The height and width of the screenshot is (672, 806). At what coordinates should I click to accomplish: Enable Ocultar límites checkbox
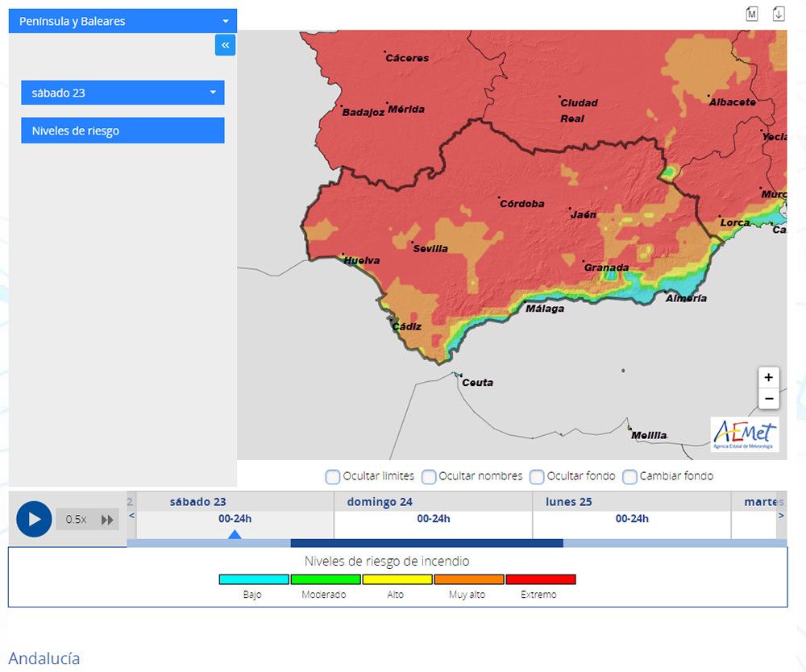333,477
